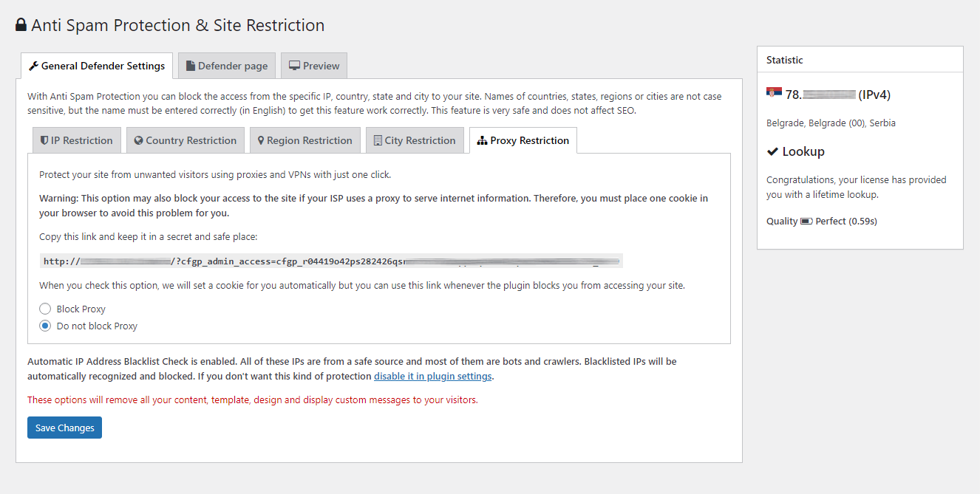Click the admin access URL code field
Image resolution: width=980 pixels, height=494 pixels.
[331, 261]
